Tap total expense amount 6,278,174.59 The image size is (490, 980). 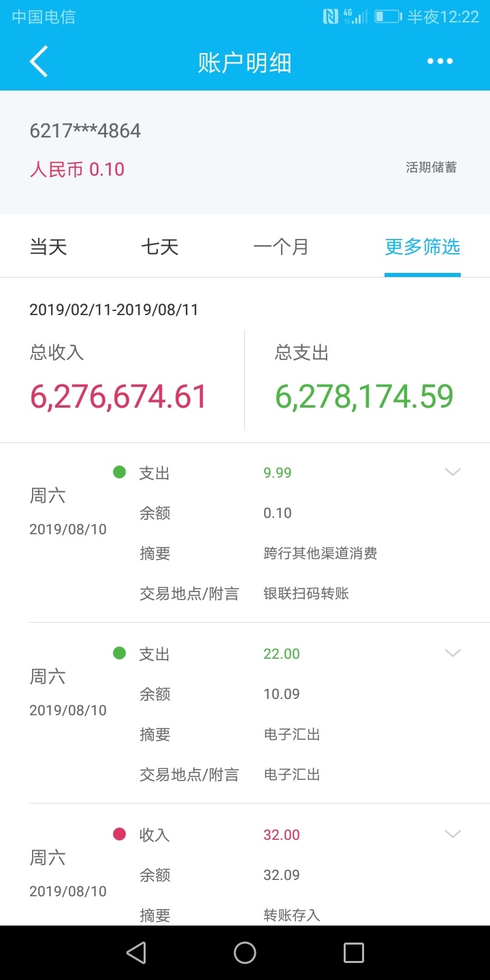pyautogui.click(x=364, y=397)
